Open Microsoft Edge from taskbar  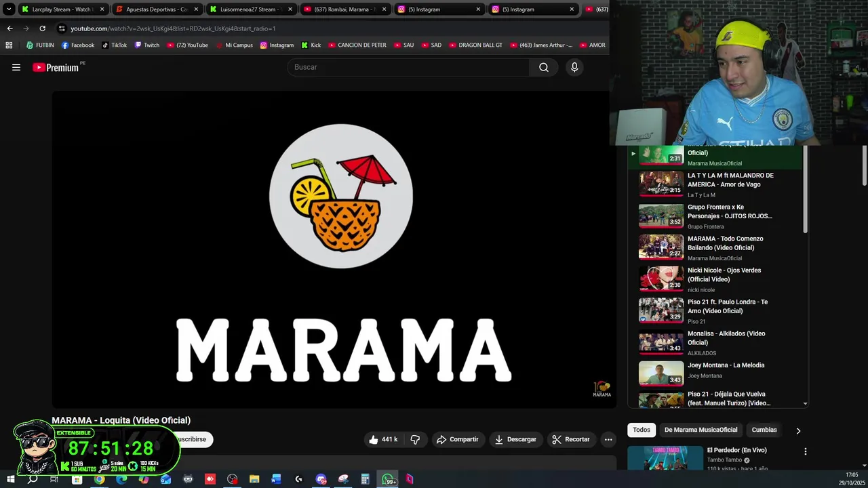(121, 479)
